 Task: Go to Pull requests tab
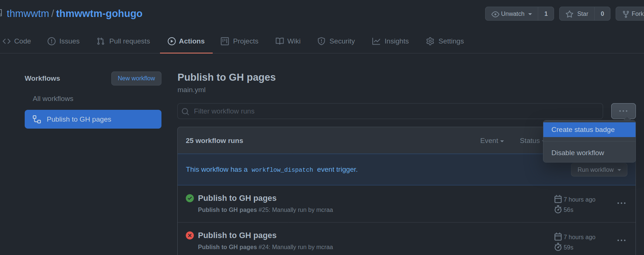point(123,41)
